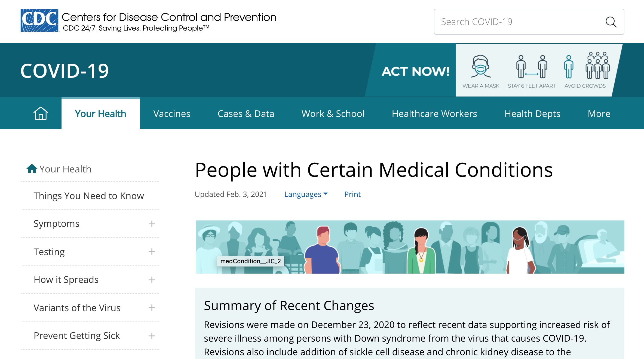
Task: Expand Prevent Getting Sick section
Action: (x=152, y=336)
